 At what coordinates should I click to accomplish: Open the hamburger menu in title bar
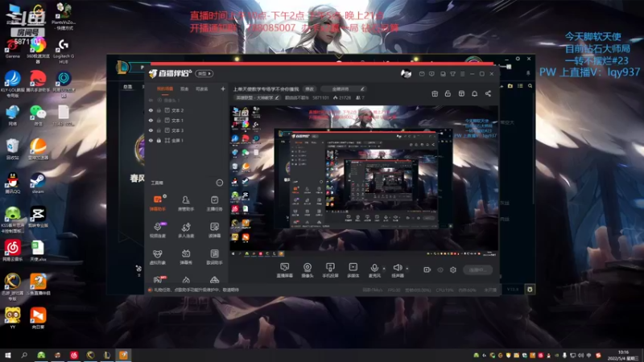[462, 74]
